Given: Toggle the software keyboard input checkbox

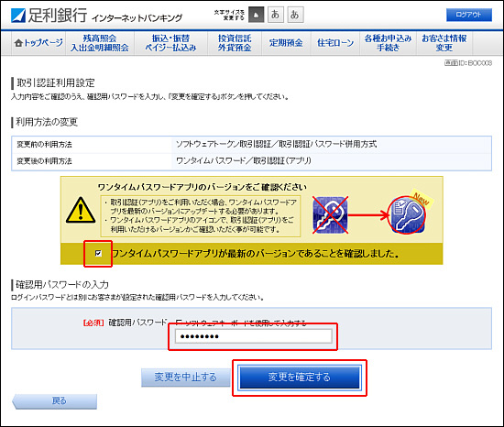Looking at the screenshot, I should point(179,323).
